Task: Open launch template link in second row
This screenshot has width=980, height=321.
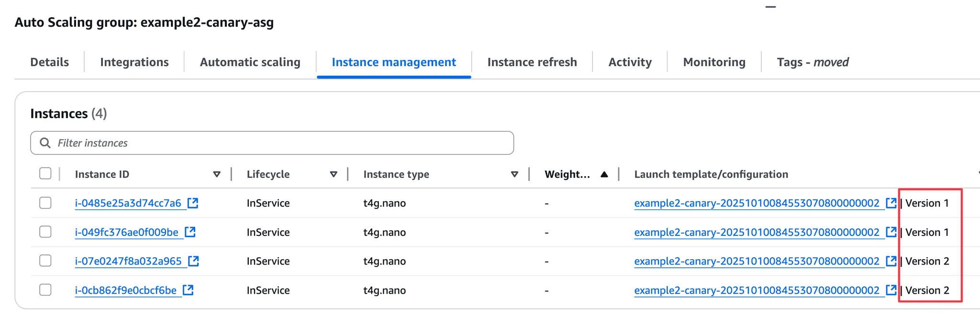Action: coord(757,232)
